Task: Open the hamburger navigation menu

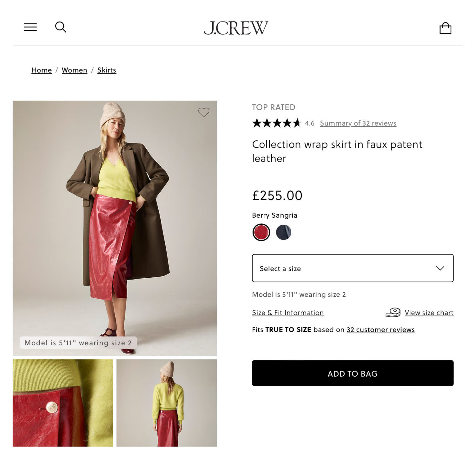Action: coord(30,27)
